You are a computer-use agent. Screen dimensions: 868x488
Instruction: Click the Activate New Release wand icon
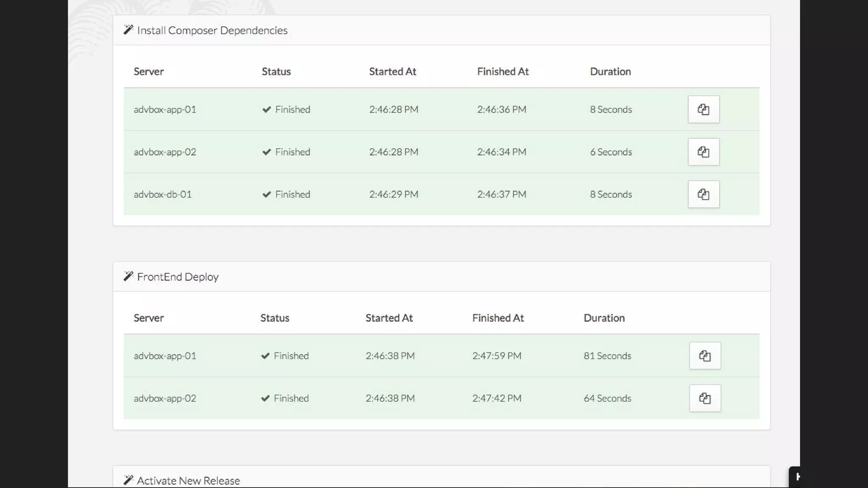pyautogui.click(x=128, y=480)
